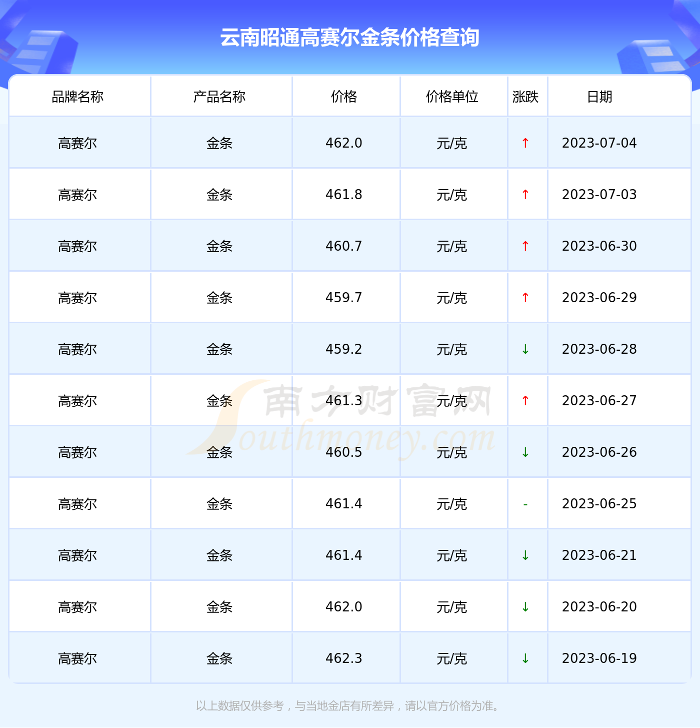
Task: Select the date 2023-06-26
Action: pyautogui.click(x=599, y=452)
